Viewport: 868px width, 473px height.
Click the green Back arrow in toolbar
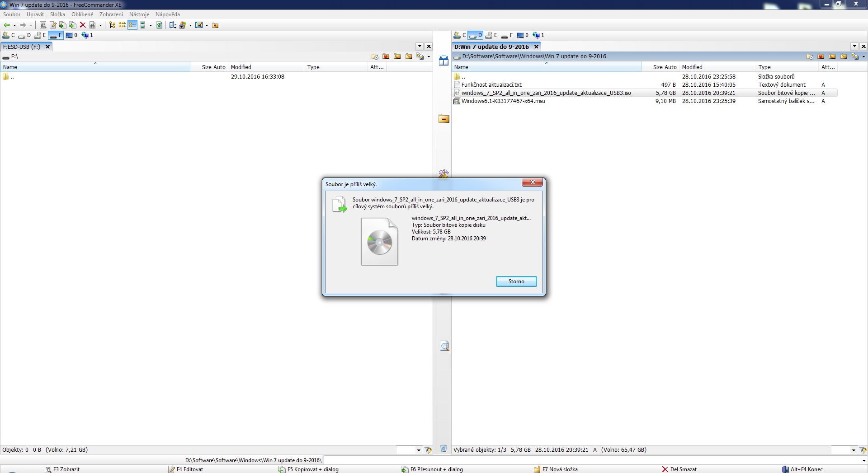(6, 25)
